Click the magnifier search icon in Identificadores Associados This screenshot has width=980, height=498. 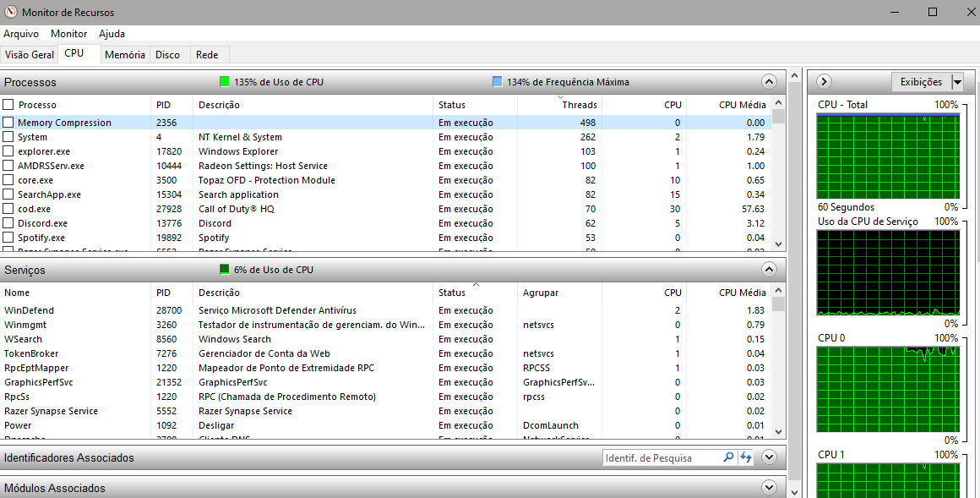(728, 457)
